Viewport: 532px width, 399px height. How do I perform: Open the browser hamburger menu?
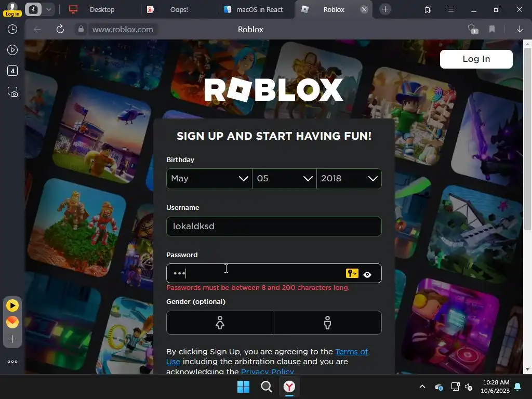(x=451, y=9)
